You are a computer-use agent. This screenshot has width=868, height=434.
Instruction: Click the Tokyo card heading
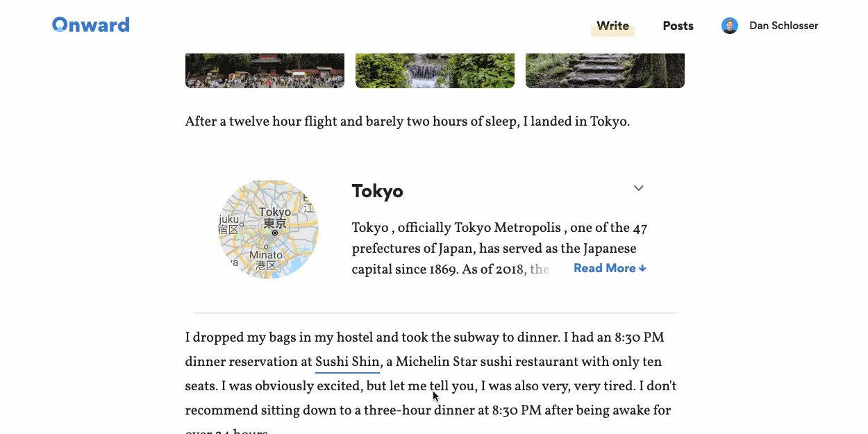click(x=377, y=191)
